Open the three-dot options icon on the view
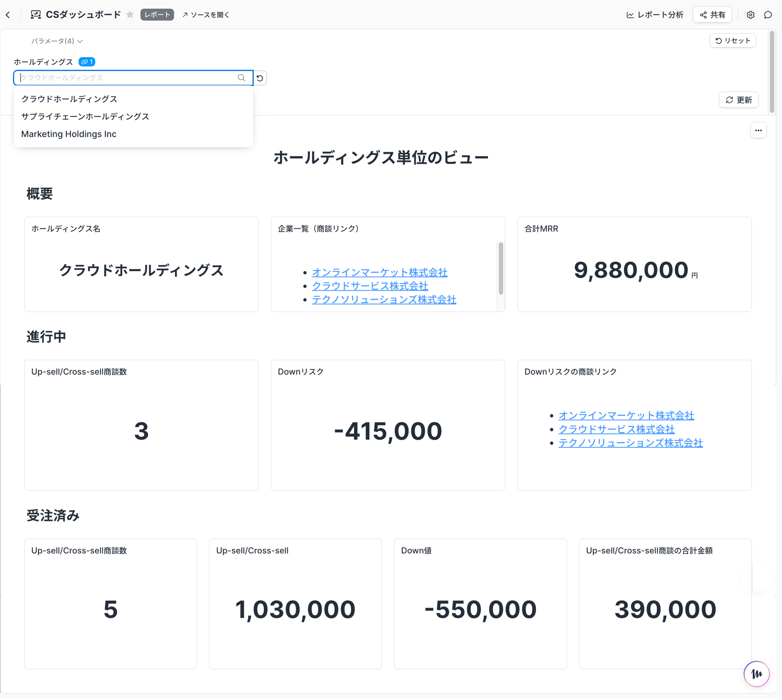 click(758, 130)
